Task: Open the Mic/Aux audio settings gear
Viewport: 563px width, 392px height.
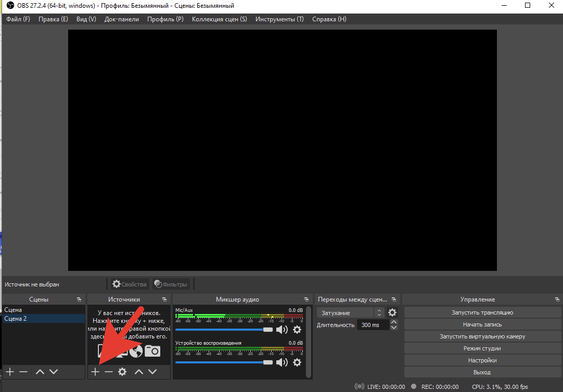Action: click(x=297, y=330)
